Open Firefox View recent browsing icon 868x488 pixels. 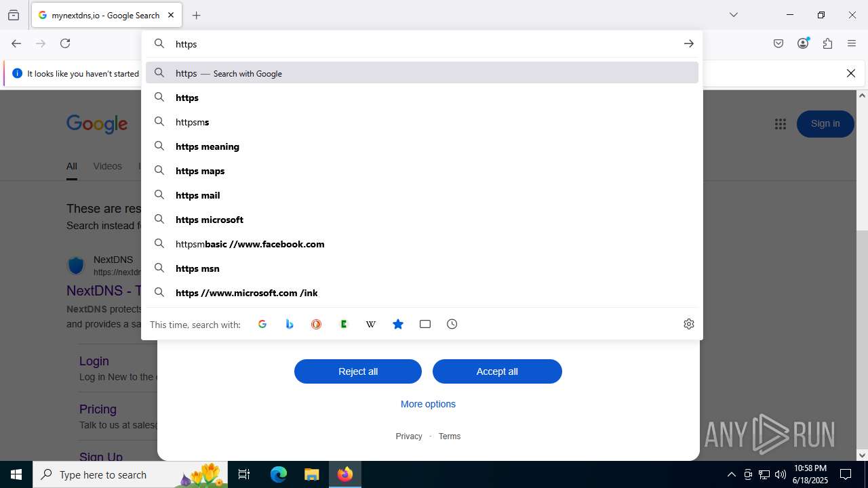(x=14, y=15)
